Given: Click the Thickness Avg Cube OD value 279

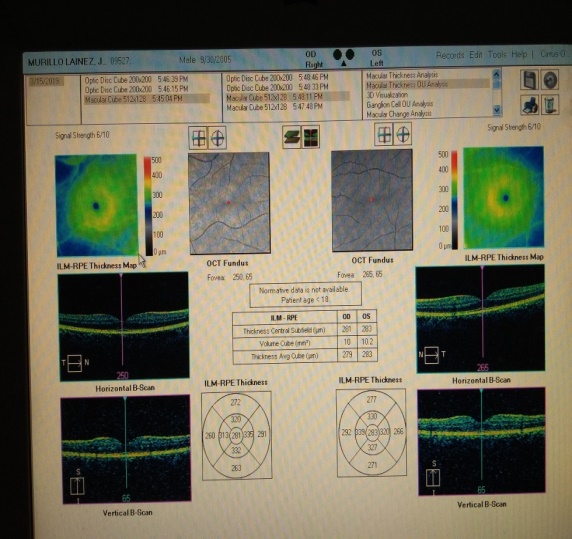Looking at the screenshot, I should point(347,354).
